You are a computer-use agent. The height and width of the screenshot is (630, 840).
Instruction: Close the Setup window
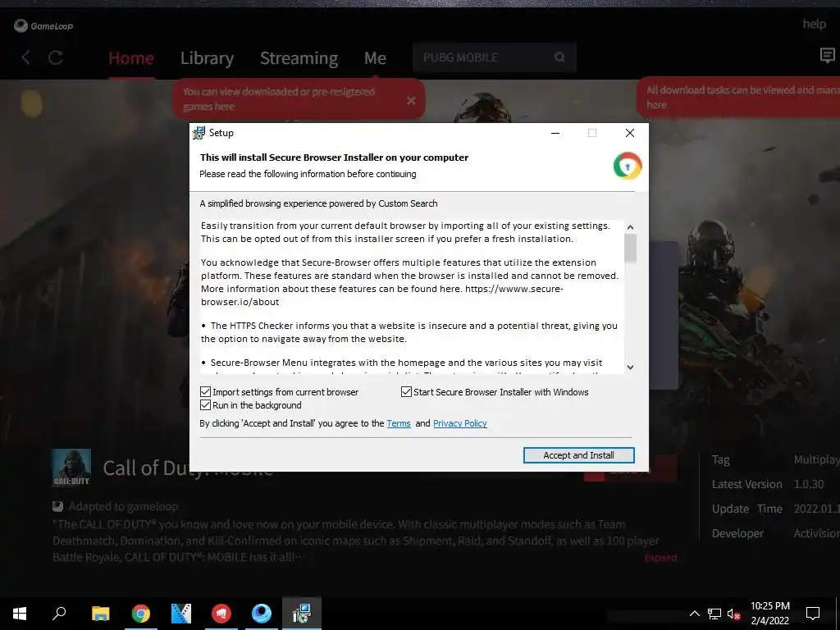[630, 133]
